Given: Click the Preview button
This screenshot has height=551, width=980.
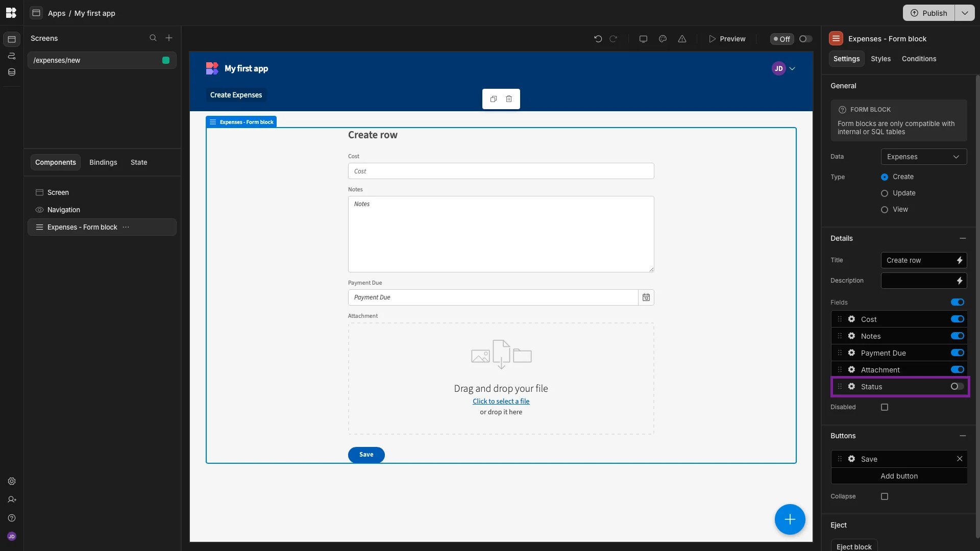Looking at the screenshot, I should [x=727, y=39].
